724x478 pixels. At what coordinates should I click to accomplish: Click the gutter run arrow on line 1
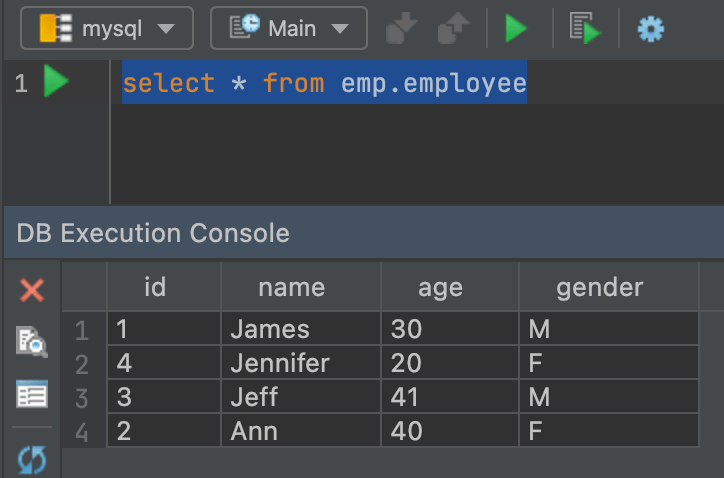56,83
